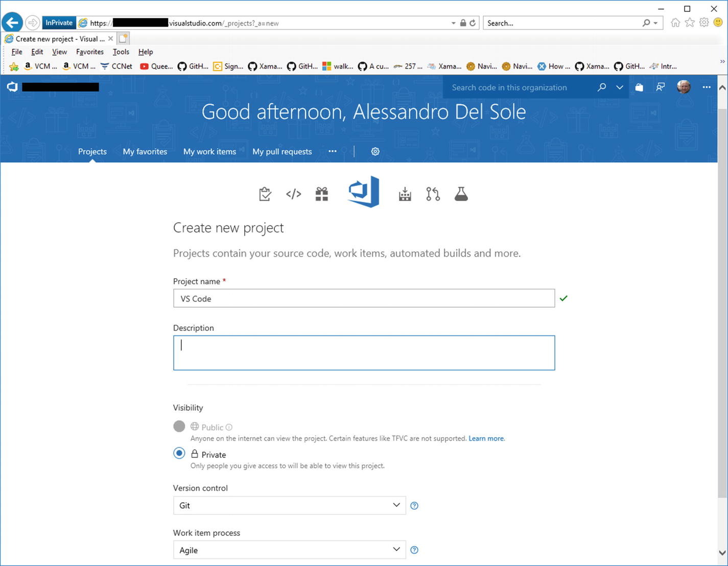728x566 pixels.
Task: Follow the Learn more link
Action: point(486,439)
